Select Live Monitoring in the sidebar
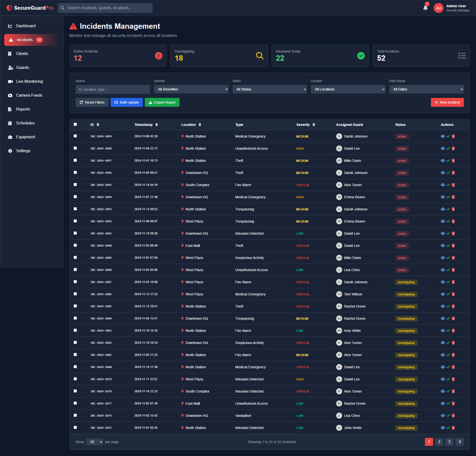The height and width of the screenshot is (456, 476). pyautogui.click(x=29, y=81)
